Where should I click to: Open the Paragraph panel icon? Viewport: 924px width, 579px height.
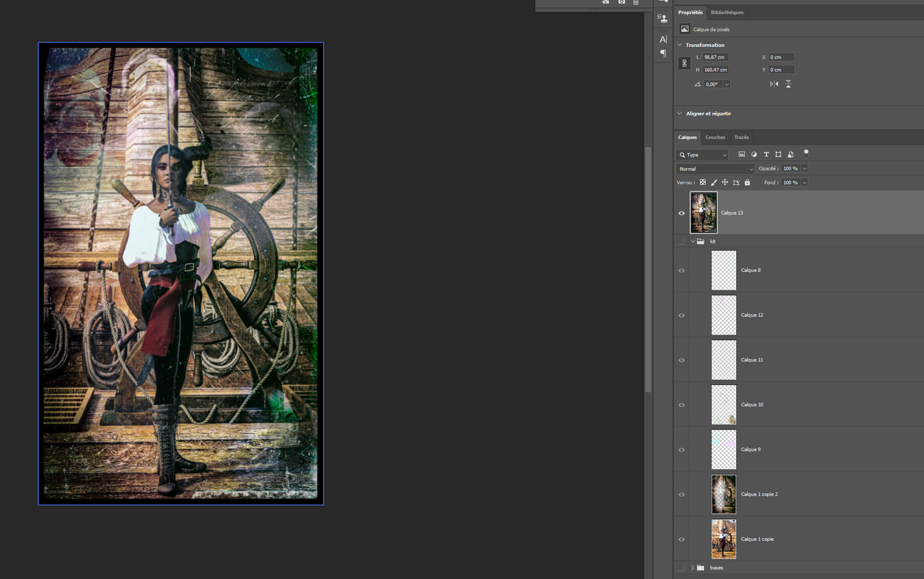[x=663, y=53]
